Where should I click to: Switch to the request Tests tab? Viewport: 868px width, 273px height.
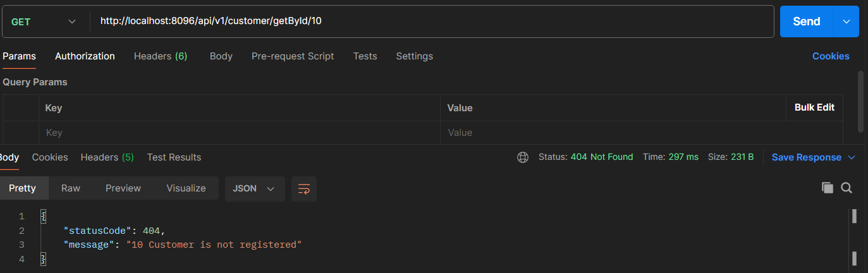pyautogui.click(x=365, y=56)
